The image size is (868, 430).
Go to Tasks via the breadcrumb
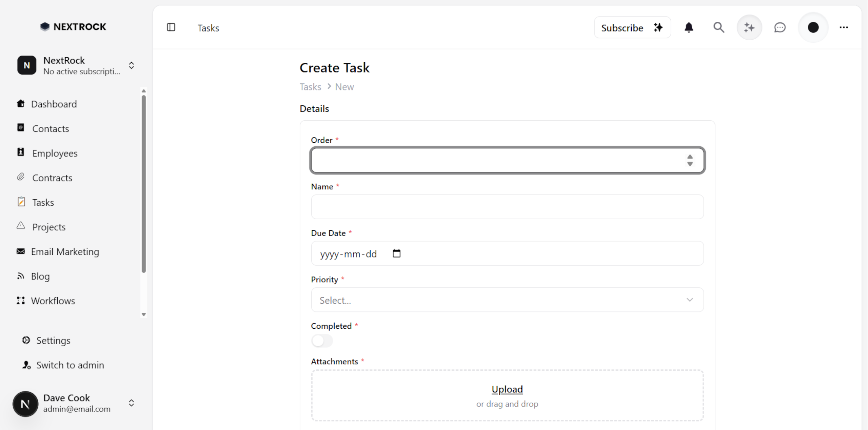pos(310,87)
